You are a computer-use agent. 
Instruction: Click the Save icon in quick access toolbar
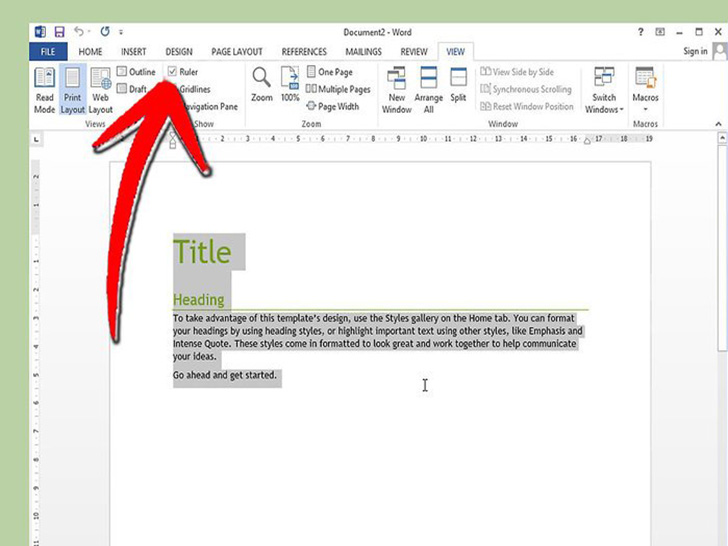(58, 32)
